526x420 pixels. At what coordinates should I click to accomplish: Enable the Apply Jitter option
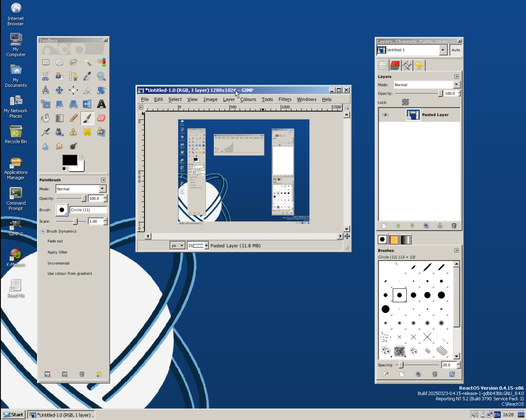tap(57, 252)
